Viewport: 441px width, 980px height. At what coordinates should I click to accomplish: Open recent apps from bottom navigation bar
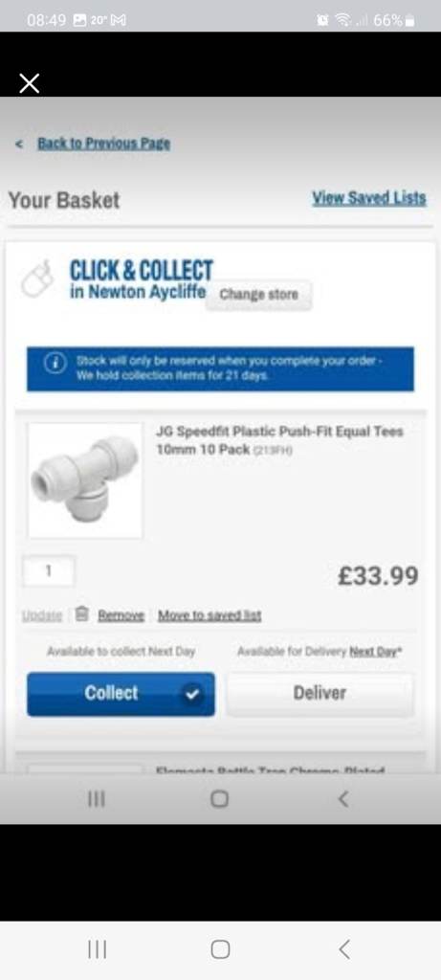pos(97,949)
